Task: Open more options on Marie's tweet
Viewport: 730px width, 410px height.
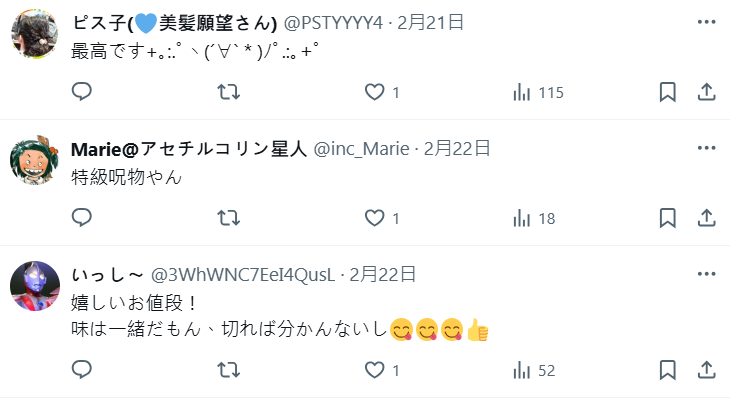Action: (x=706, y=148)
